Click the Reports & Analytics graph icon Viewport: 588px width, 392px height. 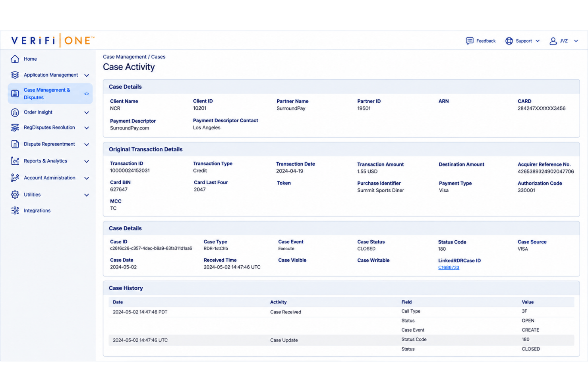pyautogui.click(x=15, y=161)
